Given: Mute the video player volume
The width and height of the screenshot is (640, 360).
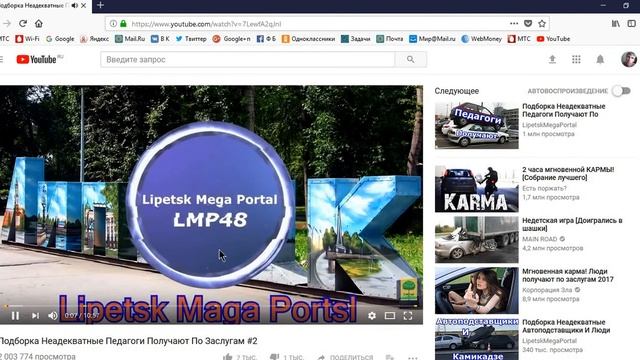Looking at the screenshot, I should 52,316.
